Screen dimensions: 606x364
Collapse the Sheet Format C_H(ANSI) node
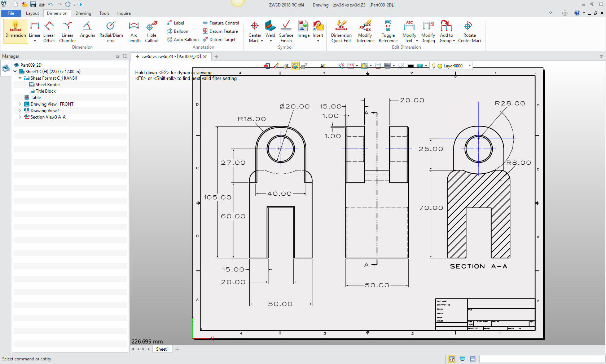tap(20, 78)
